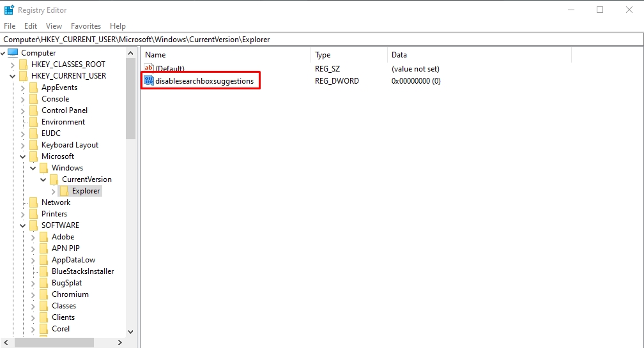Open the Edit menu
The height and width of the screenshot is (348, 644).
(31, 26)
